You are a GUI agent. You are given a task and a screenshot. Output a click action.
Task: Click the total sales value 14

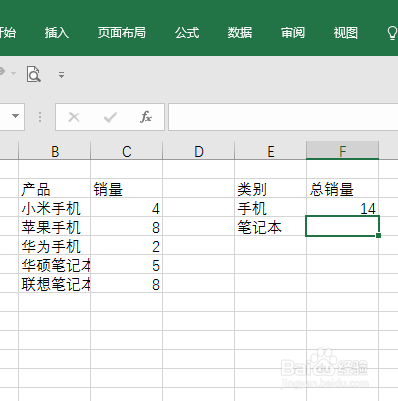point(343,208)
